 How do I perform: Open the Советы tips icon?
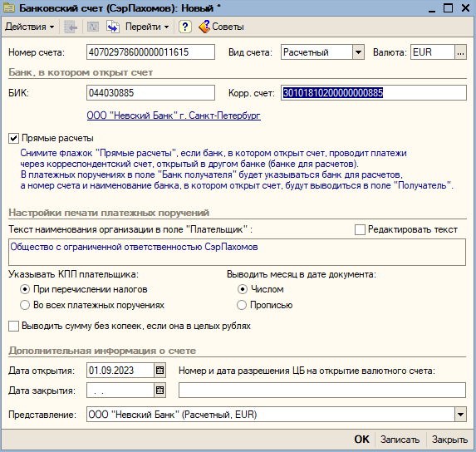click(x=204, y=27)
